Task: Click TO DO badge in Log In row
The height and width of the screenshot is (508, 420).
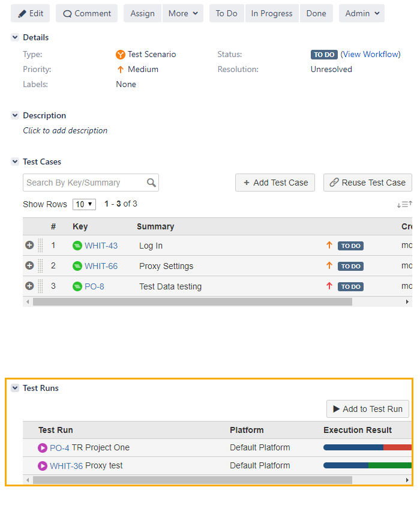Action: (x=351, y=246)
